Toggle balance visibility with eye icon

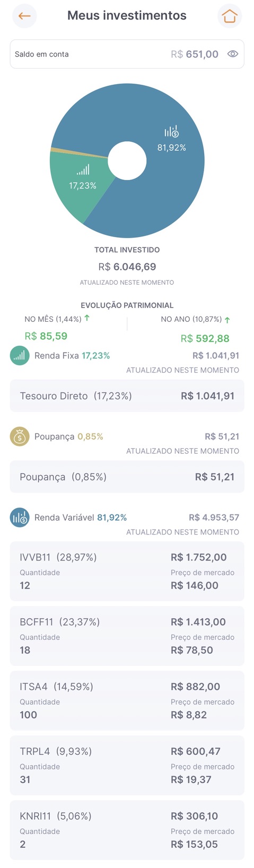click(x=232, y=54)
